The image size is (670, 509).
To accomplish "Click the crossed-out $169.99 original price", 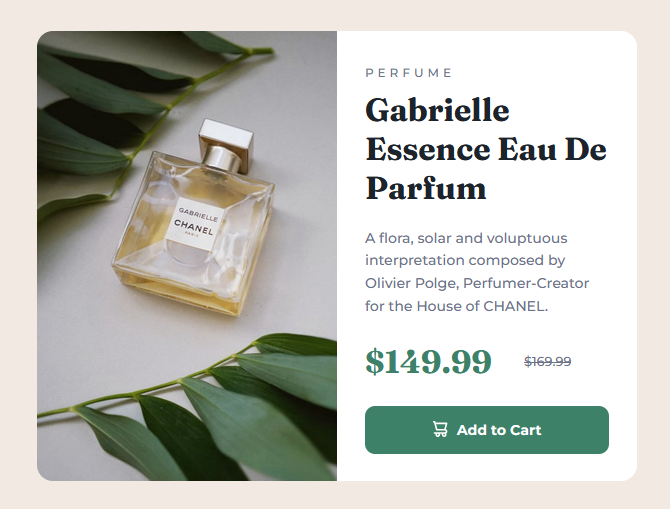I will tap(547, 362).
